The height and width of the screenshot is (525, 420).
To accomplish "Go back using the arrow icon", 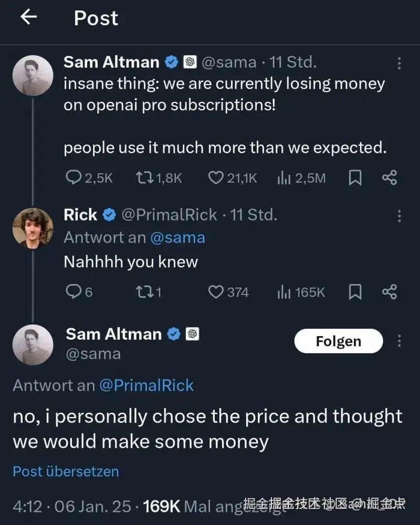I will (x=28, y=17).
